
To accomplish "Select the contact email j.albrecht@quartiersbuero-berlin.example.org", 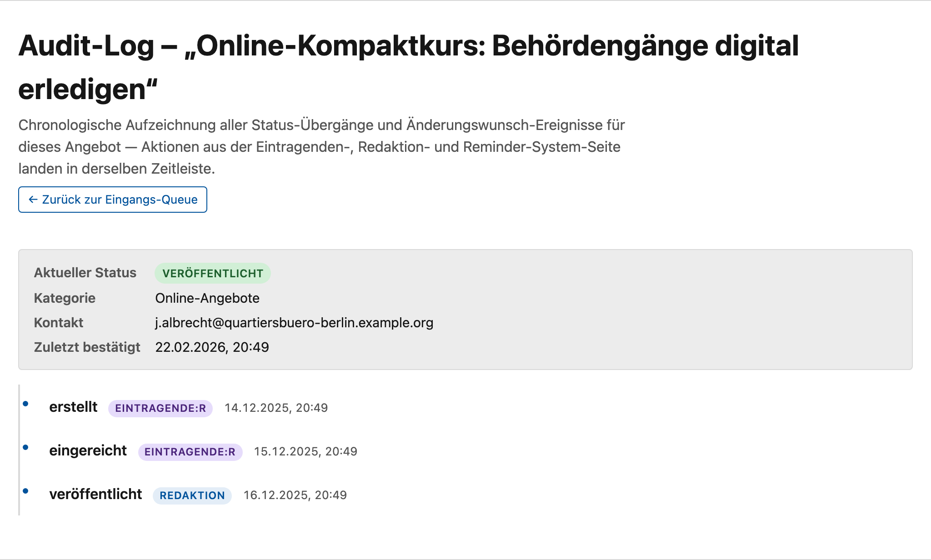I will [x=294, y=323].
